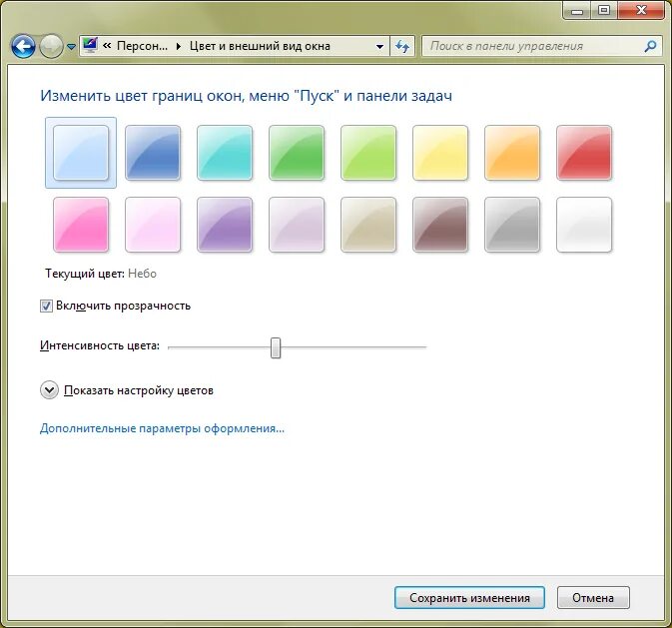This screenshot has width=672, height=628.
Task: Choose the red color swatch
Action: (584, 153)
